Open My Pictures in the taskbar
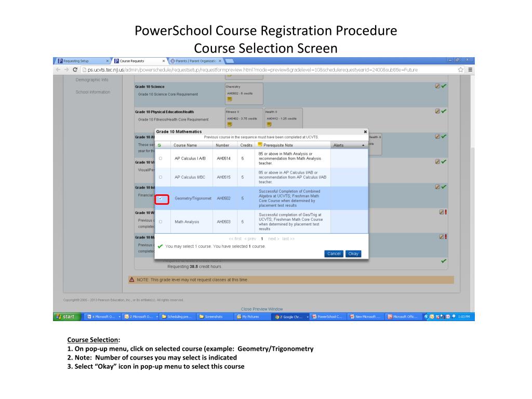 click(251, 316)
